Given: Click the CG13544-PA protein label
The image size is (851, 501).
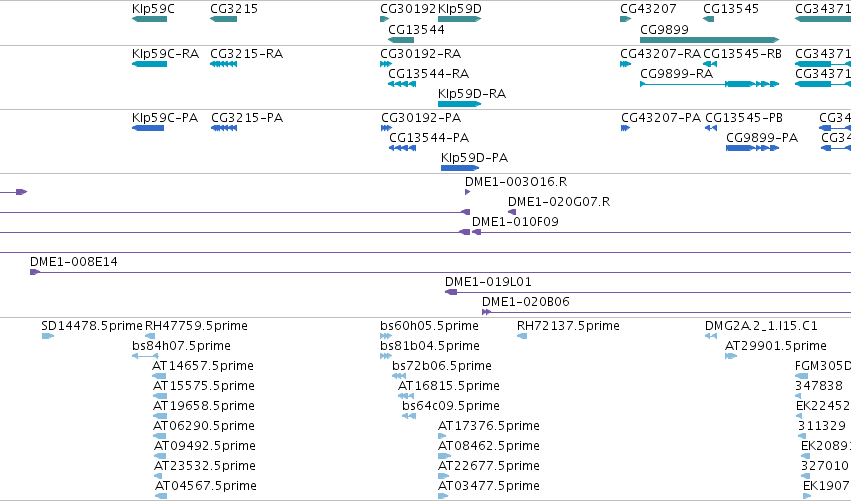Looking at the screenshot, I should [429, 138].
